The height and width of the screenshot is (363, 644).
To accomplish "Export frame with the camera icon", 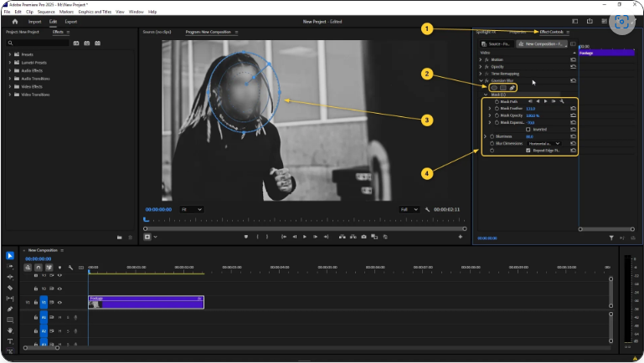I will point(364,237).
